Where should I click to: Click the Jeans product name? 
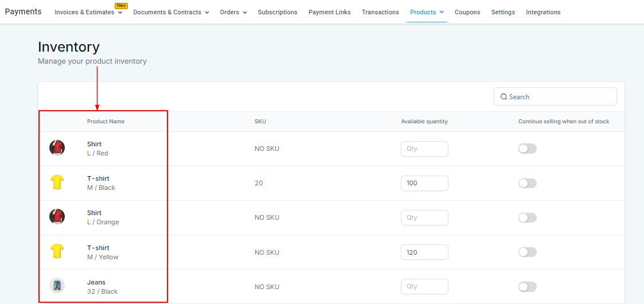coord(96,282)
